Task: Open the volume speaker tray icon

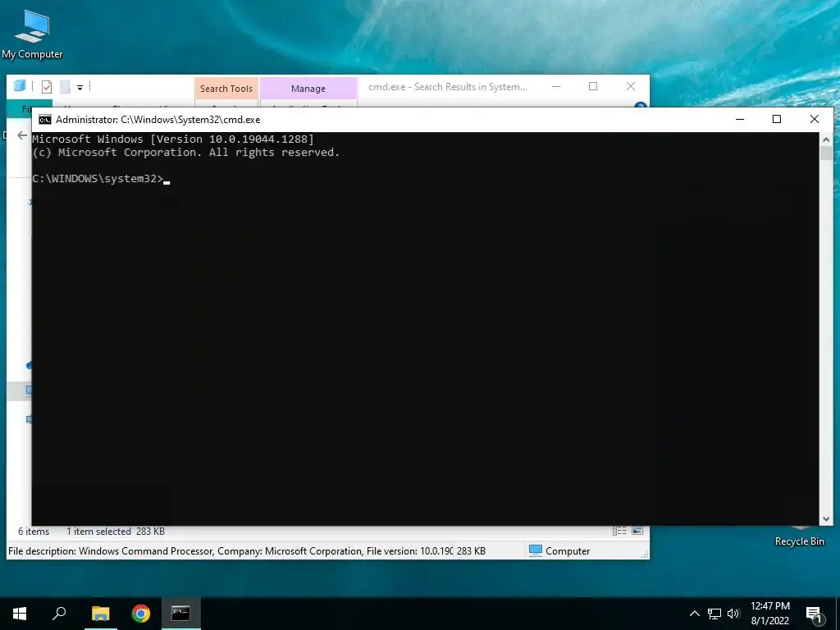Action: pyautogui.click(x=733, y=614)
